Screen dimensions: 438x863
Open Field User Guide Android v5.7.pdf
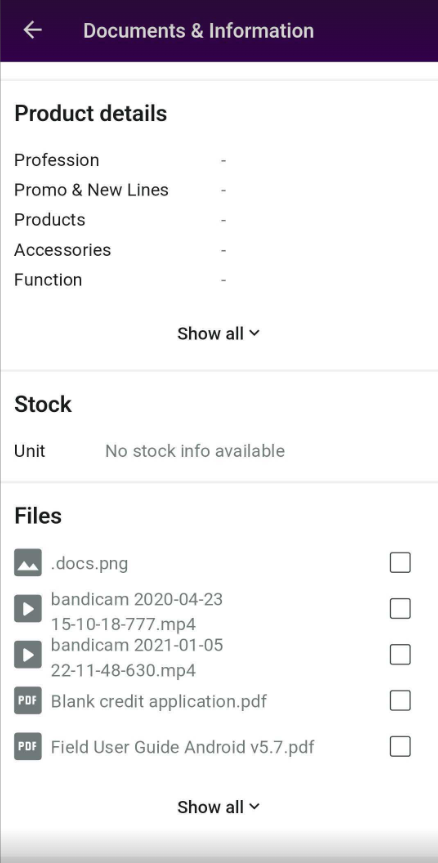pyautogui.click(x=183, y=747)
